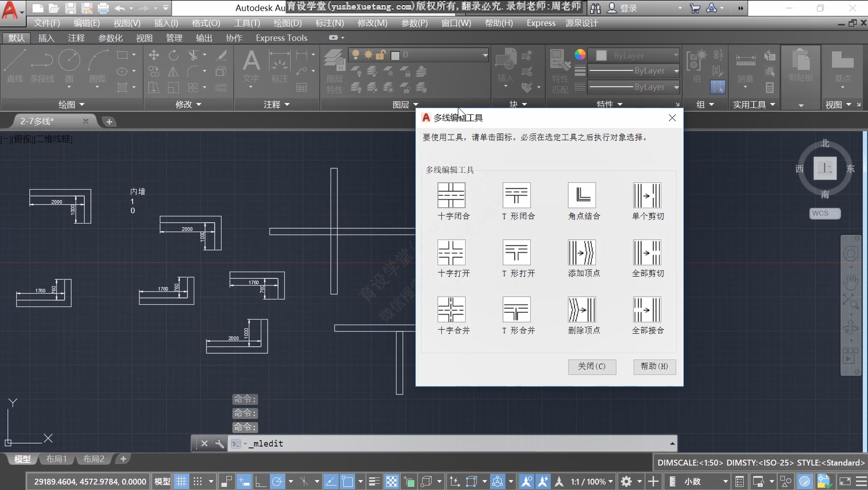Screen dimensions: 868x490
Task: Click the command line input _mledit
Action: (454, 444)
